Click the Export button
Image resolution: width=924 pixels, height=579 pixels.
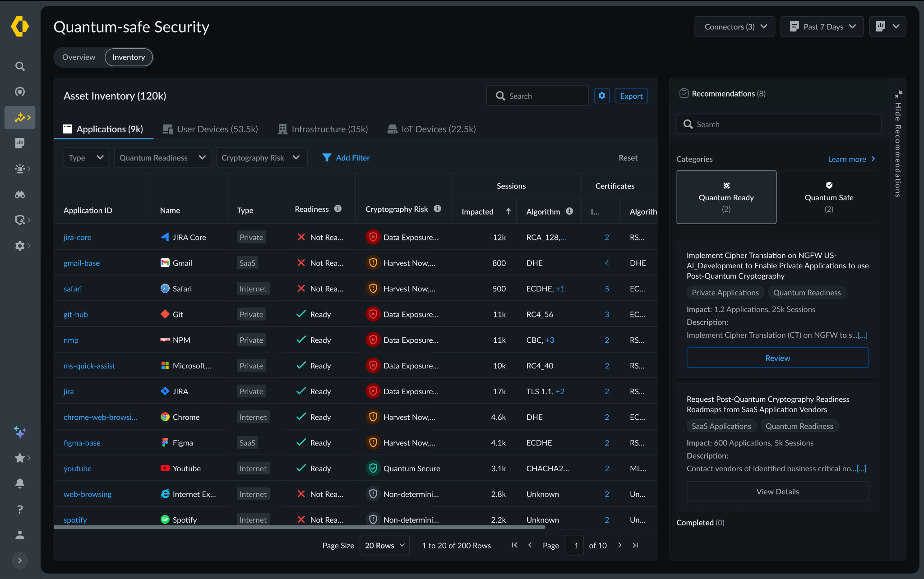click(x=631, y=96)
